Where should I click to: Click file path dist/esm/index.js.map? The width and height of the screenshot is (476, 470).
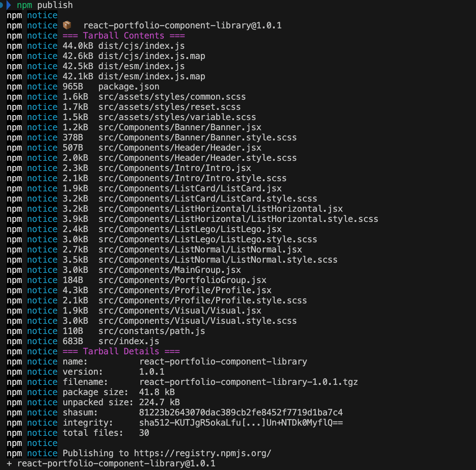(x=152, y=76)
